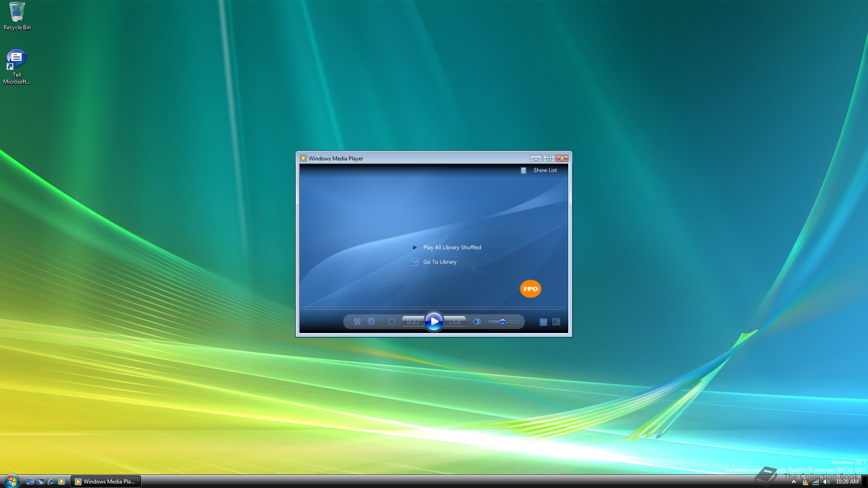Expand hidden system tray icons arrow
Image resolution: width=868 pixels, height=488 pixels.
(x=794, y=482)
